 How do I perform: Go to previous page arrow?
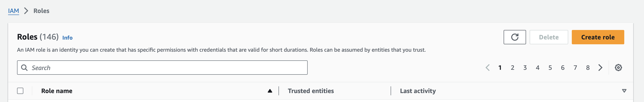point(487,68)
